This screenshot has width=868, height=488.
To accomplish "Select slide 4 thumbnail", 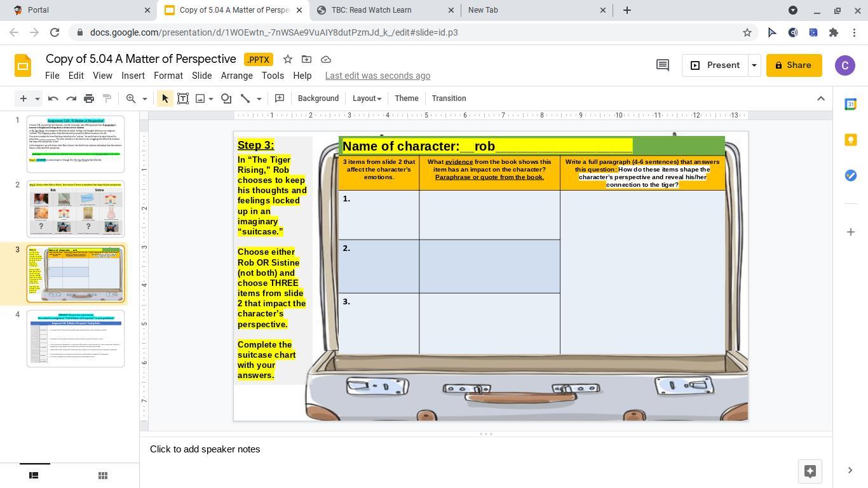I will click(x=76, y=339).
